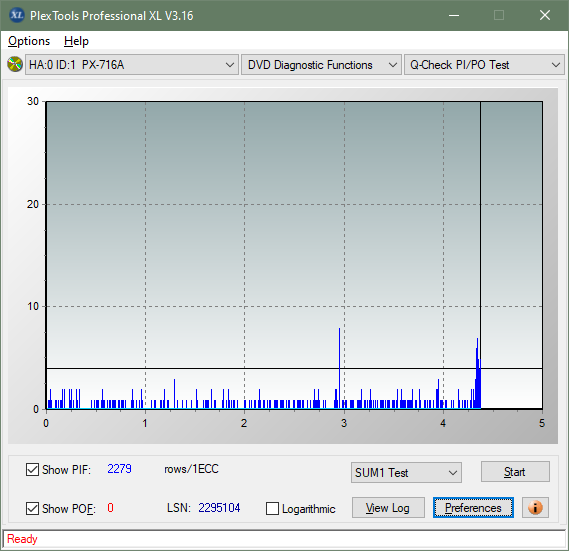Open the Preferences button
569x551 pixels.
pyautogui.click(x=473, y=507)
